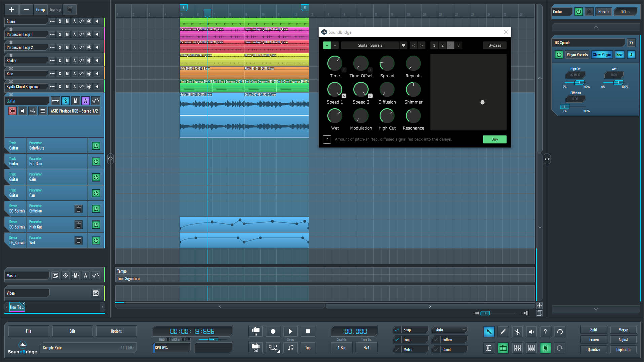Toggle the Loop checkbox
This screenshot has height=362, width=644.
pos(397,340)
